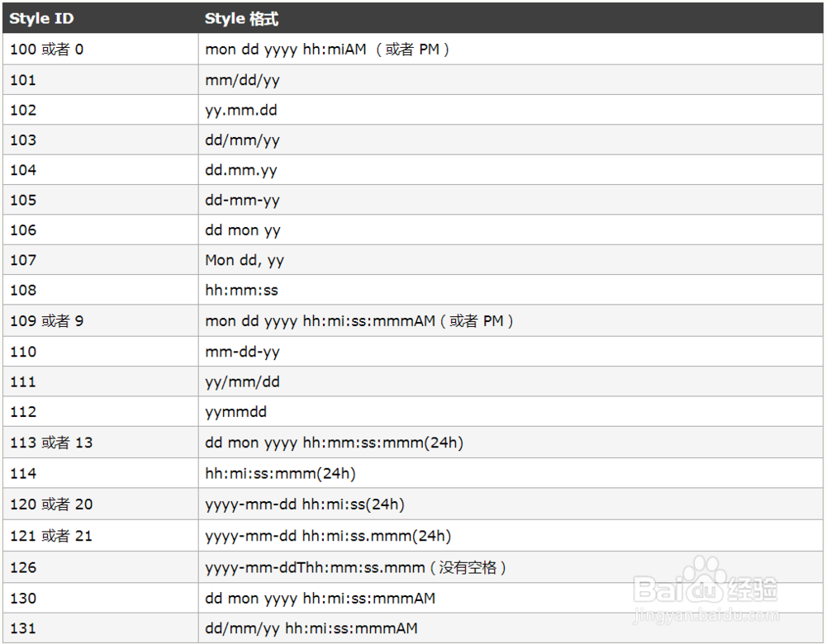Click the "109 或者 9" cell
The width and height of the screenshot is (826, 644).
46,321
